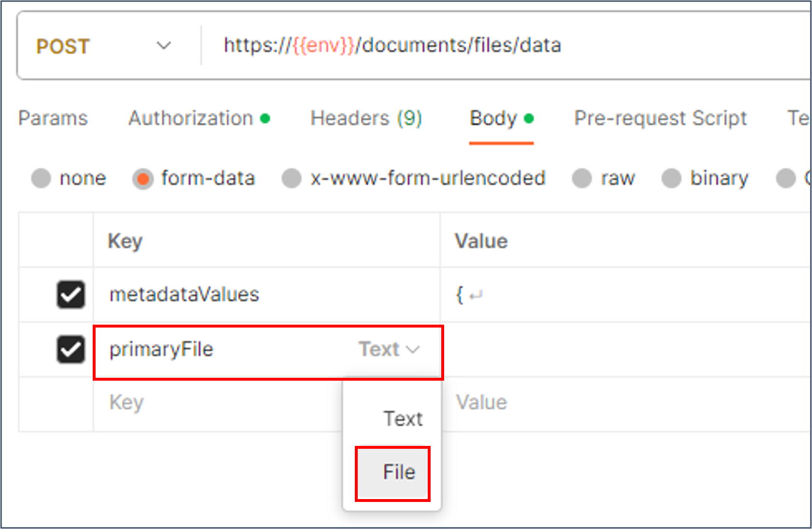Open the primaryFile Text type dropdown
Image resolution: width=812 pixels, height=529 pixels.
pos(389,349)
